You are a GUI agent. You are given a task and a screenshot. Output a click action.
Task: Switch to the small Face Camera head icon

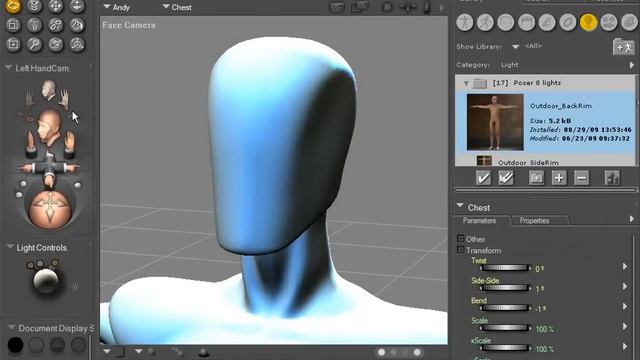pos(49,91)
